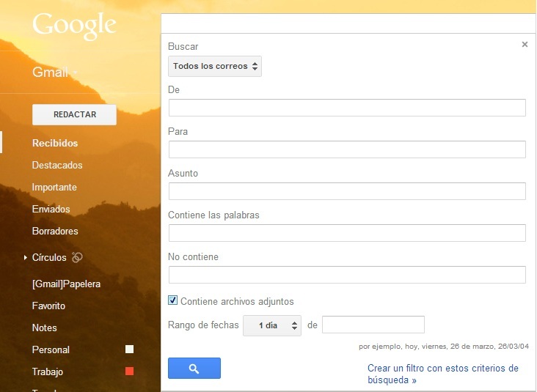Open the Recibidos folder
This screenshot has width=537, height=392.
(x=55, y=143)
